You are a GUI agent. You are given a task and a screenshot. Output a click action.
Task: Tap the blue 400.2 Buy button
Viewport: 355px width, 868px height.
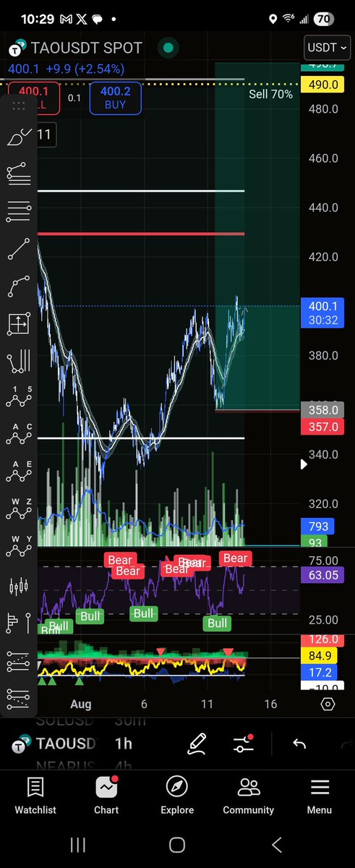point(115,98)
